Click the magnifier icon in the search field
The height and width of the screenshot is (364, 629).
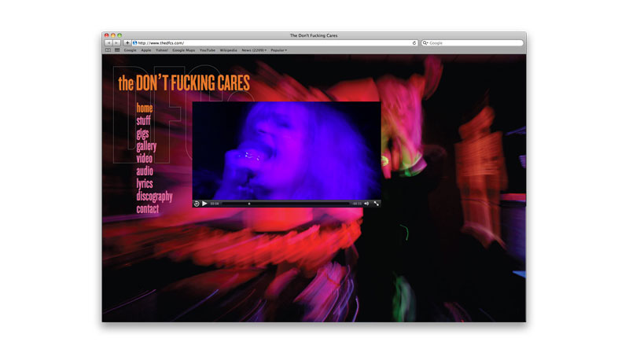(x=425, y=43)
